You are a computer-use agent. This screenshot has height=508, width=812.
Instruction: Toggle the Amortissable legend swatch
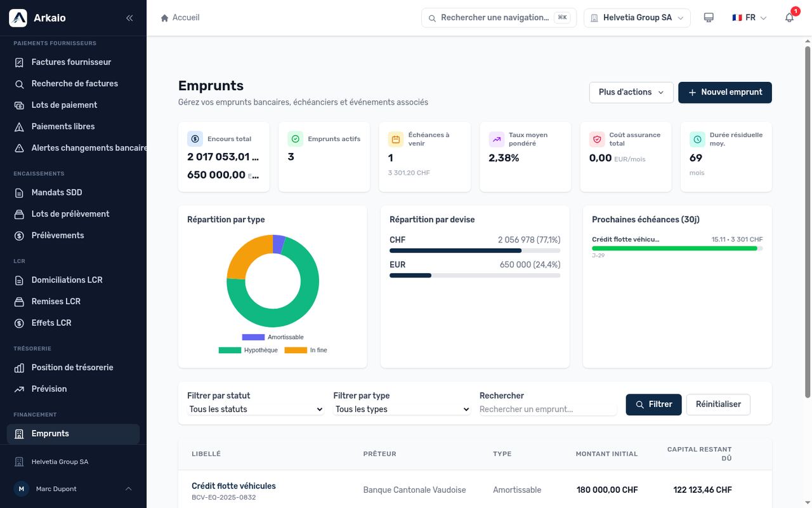pos(253,337)
